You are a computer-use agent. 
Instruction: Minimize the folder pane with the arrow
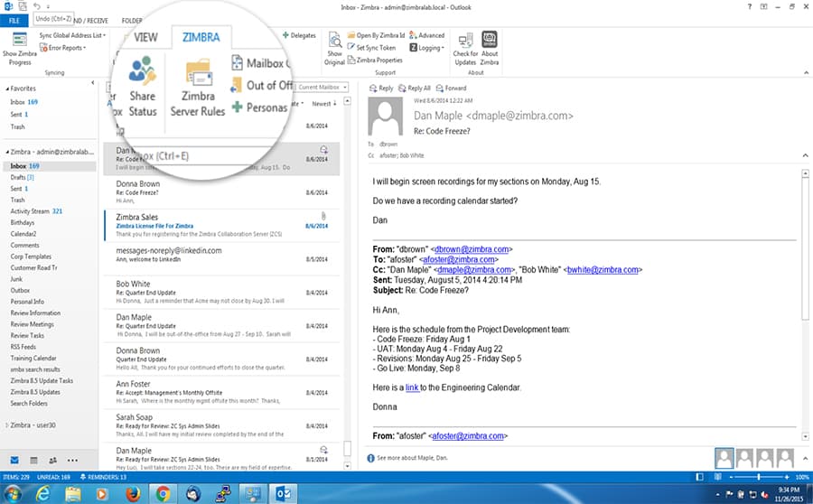click(x=93, y=83)
